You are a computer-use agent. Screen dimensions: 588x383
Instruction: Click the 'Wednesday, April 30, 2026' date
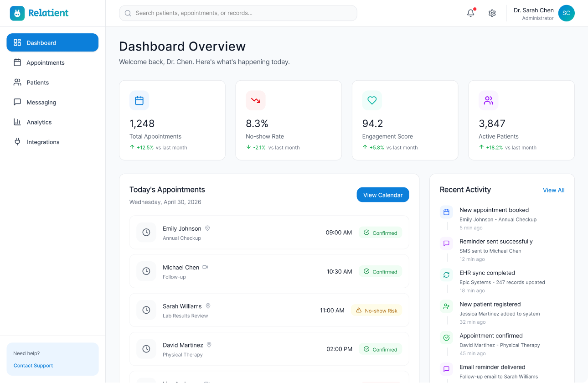165,202
